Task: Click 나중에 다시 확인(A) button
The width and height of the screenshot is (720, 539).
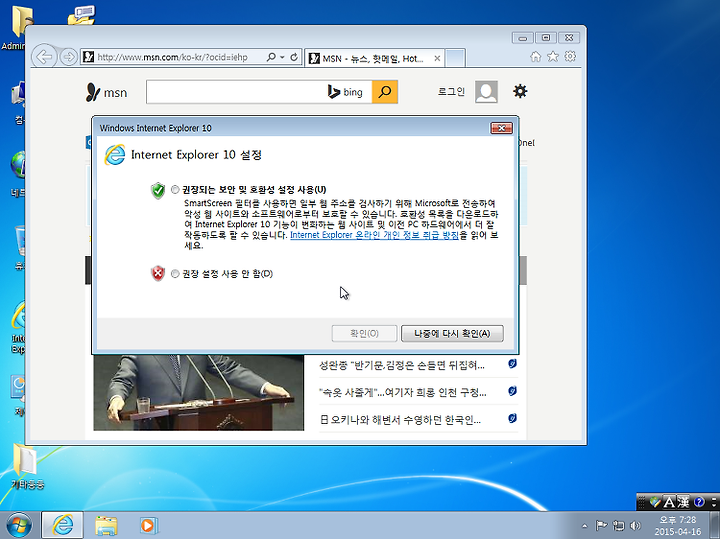Action: coord(452,333)
